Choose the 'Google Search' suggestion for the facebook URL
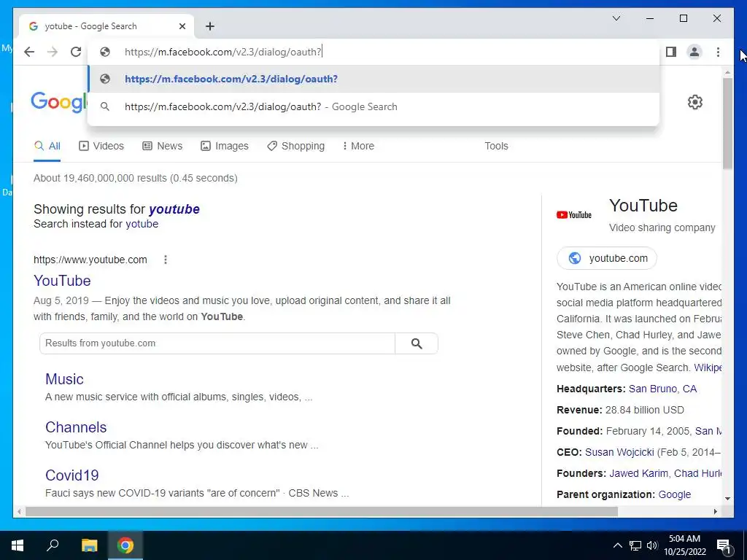This screenshot has height=560, width=747. coord(373,106)
